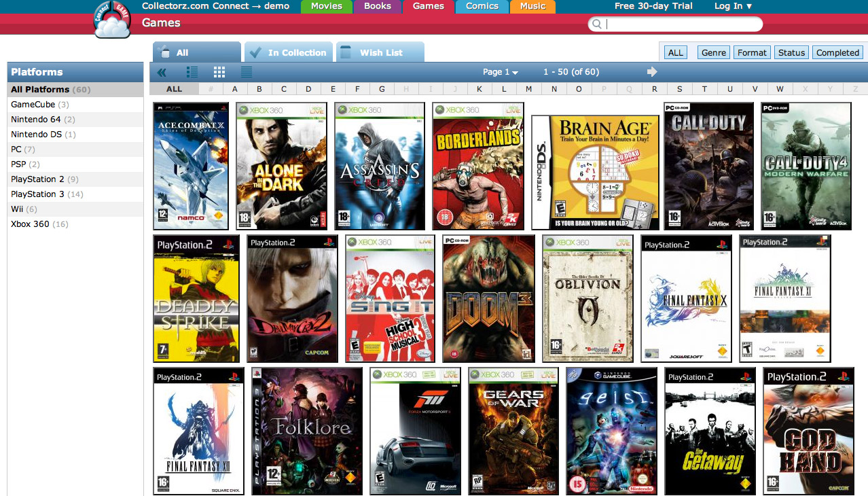Filter by GameCube platform
The image size is (868, 496).
click(75, 105)
